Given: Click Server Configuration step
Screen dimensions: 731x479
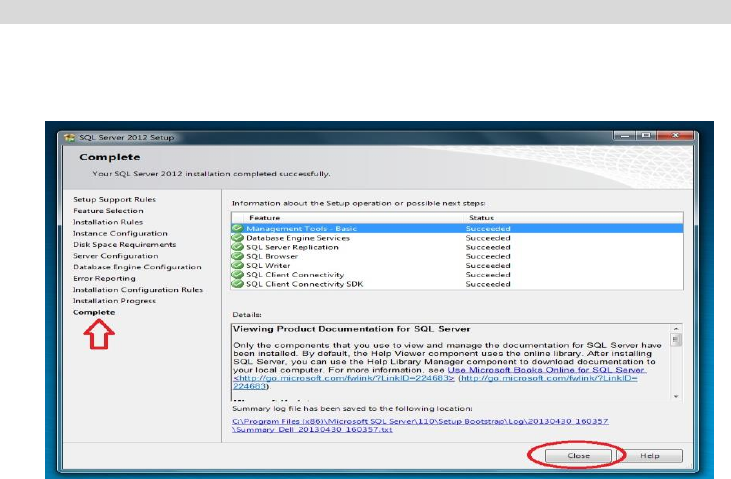Looking at the screenshot, I should click(x=116, y=256).
